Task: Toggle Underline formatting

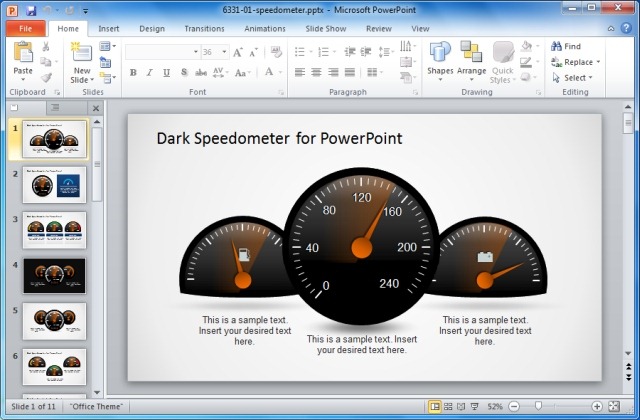Action: [x=167, y=73]
